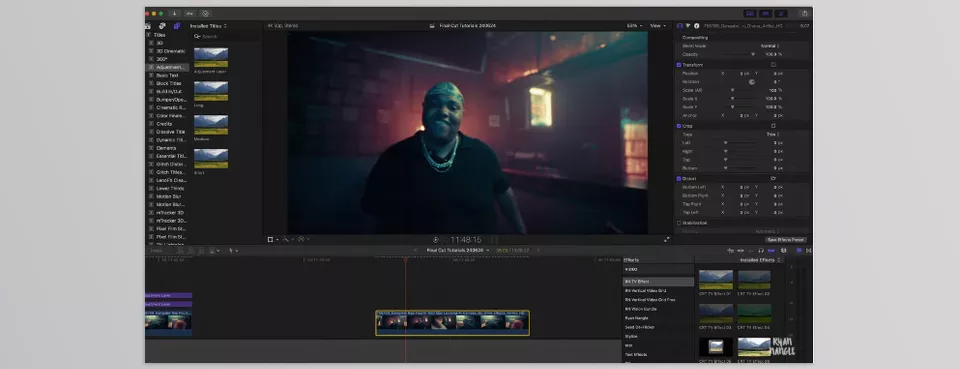Image resolution: width=960 pixels, height=369 pixels.
Task: Open the retime options dropdown under viewer
Action: (304, 239)
